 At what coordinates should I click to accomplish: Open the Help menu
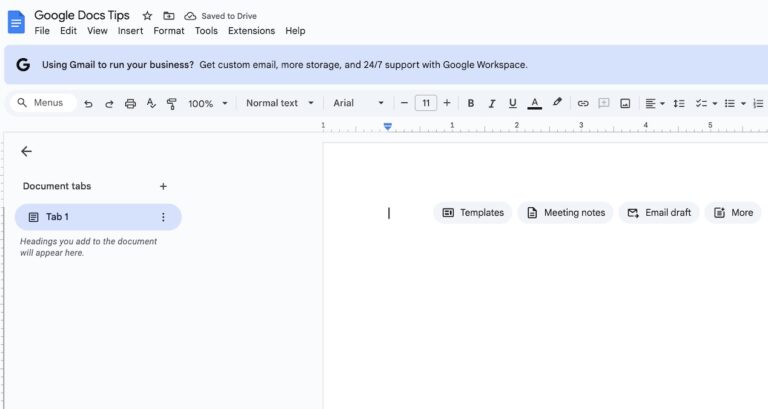tap(295, 31)
